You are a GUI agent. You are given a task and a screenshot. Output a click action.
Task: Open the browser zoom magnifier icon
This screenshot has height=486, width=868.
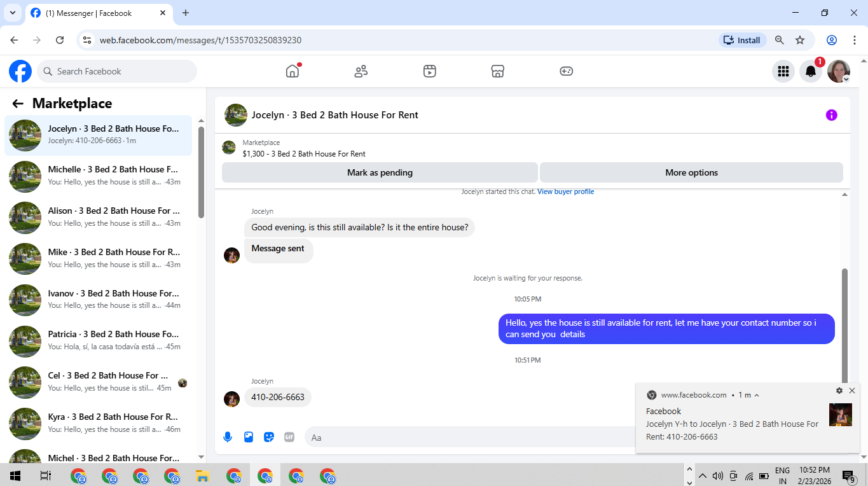coord(780,40)
